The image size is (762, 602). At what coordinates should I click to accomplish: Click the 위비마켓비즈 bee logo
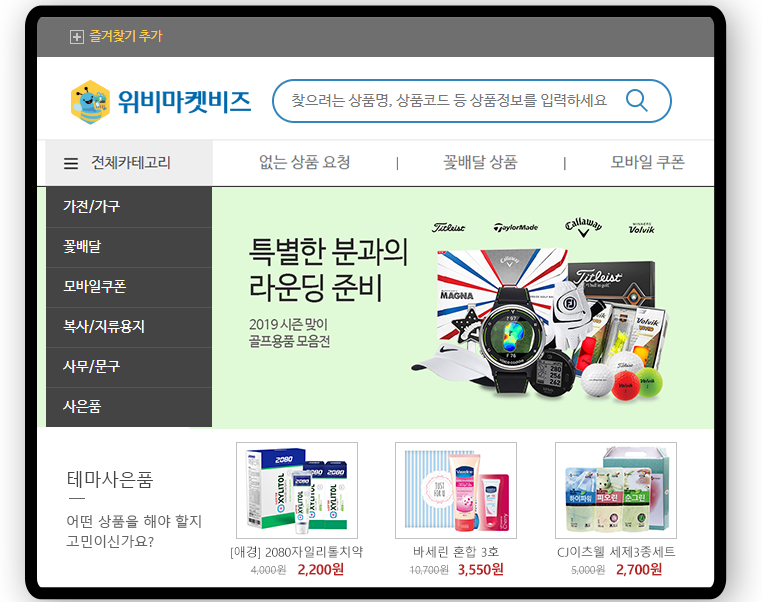coord(90,102)
